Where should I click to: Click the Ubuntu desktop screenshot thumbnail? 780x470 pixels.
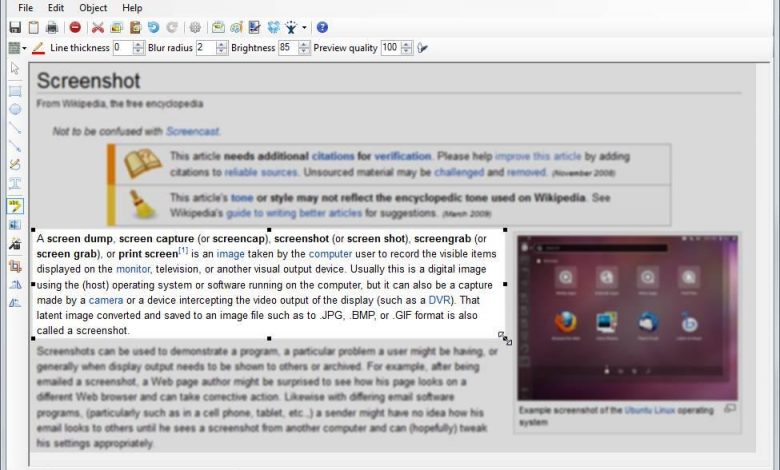[627, 318]
